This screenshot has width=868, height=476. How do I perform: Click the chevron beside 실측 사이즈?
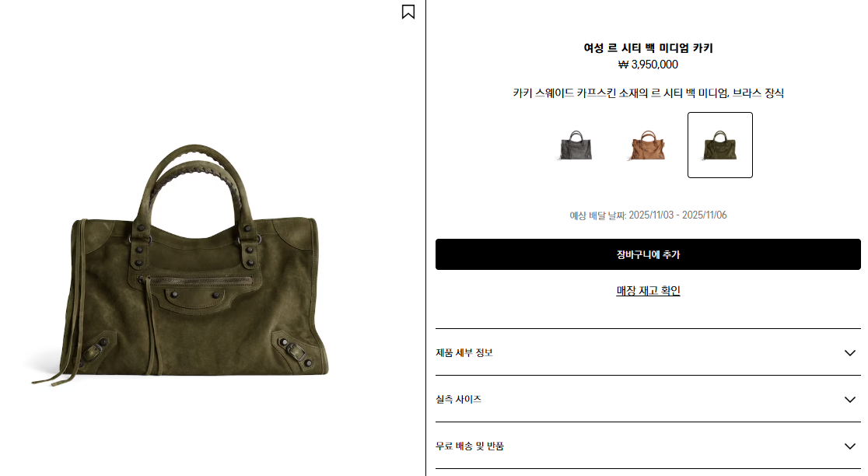(850, 399)
